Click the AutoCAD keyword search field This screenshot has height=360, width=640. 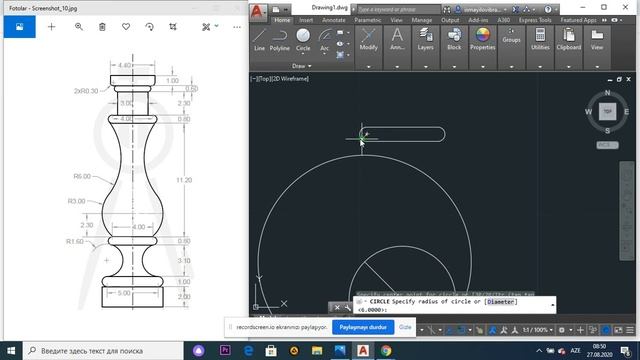[x=398, y=9]
